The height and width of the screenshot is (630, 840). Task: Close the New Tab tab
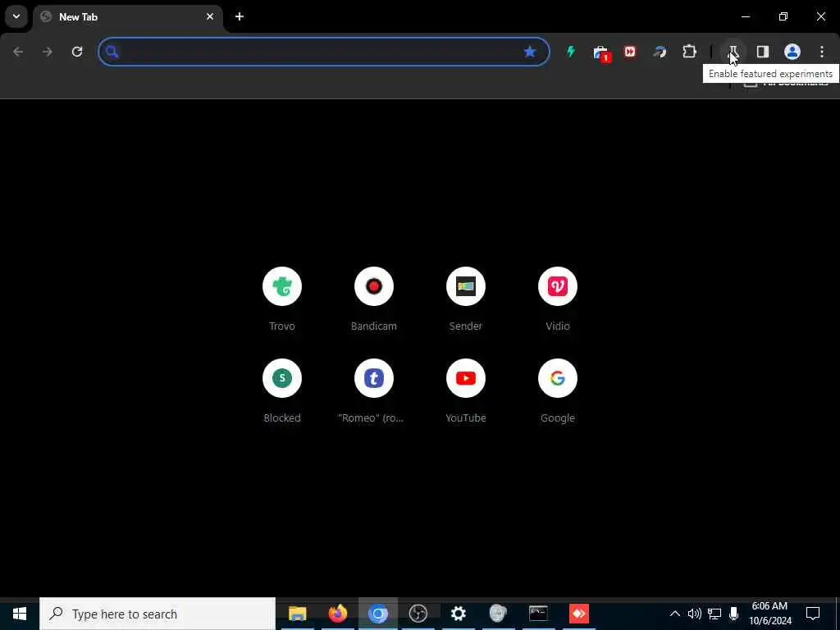(210, 16)
